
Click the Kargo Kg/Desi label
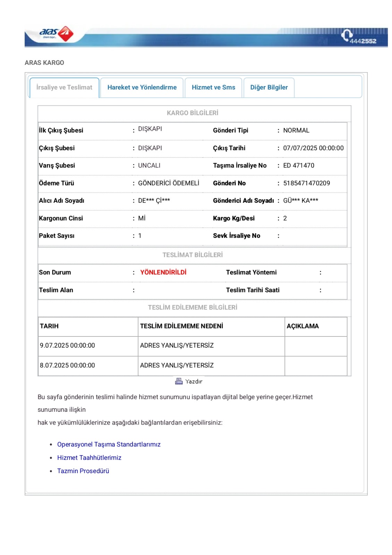pyautogui.click(x=234, y=218)
